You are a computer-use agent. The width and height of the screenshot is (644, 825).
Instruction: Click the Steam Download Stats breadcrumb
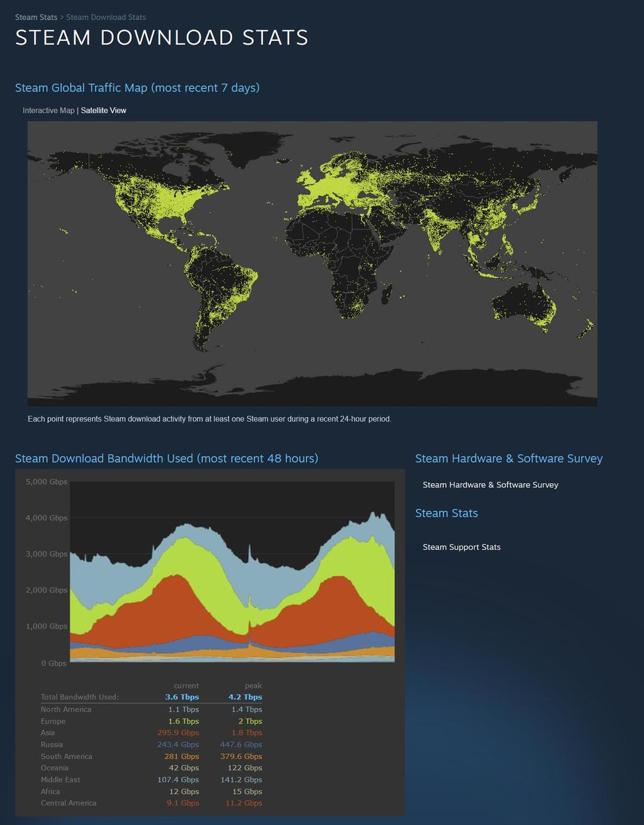coord(106,17)
